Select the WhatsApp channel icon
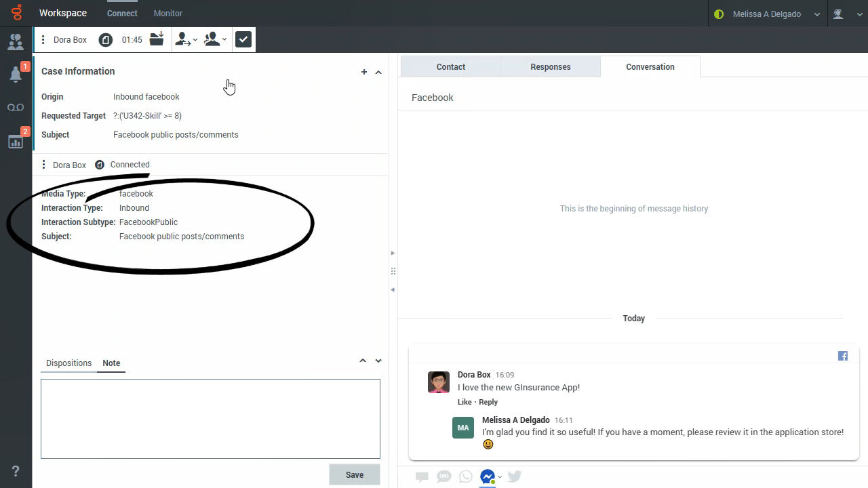Screen dimensions: 868x488 466,476
